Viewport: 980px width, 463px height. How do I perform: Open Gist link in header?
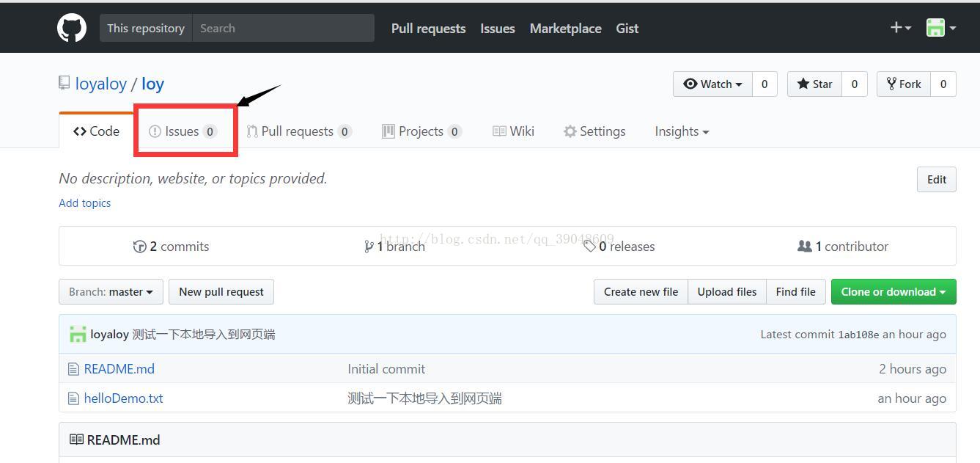627,28
